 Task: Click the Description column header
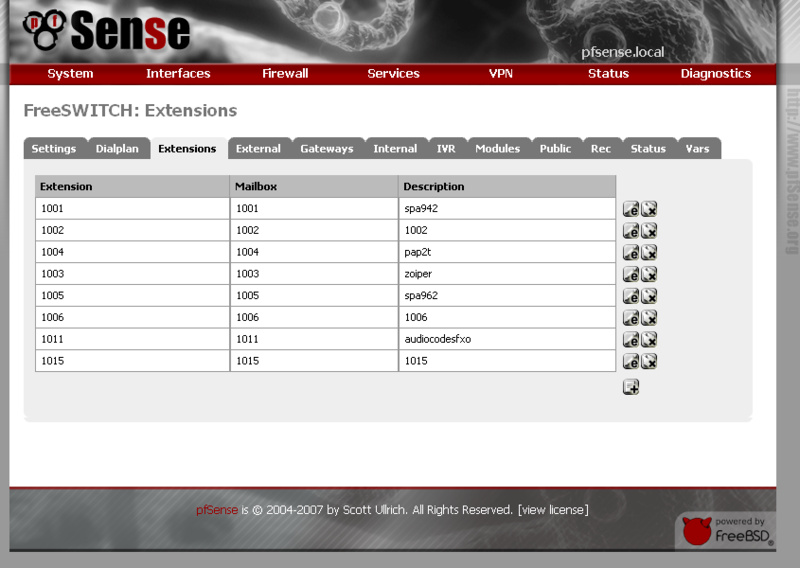tap(507, 187)
